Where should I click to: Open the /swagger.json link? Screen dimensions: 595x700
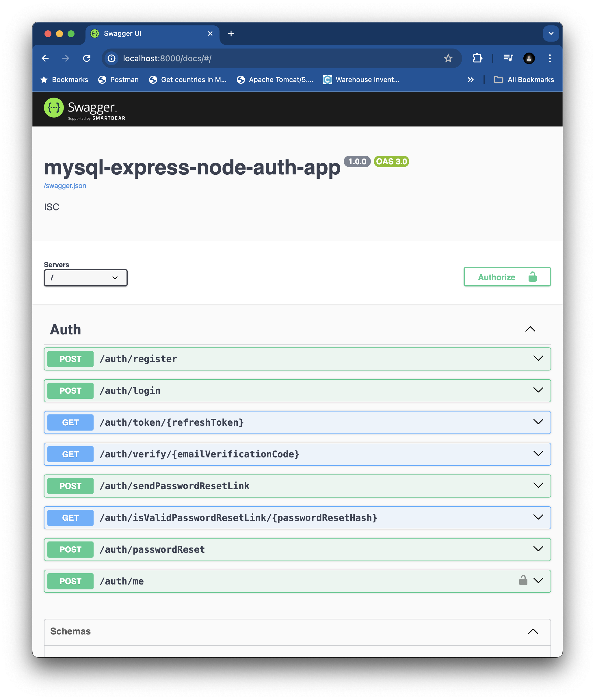65,186
